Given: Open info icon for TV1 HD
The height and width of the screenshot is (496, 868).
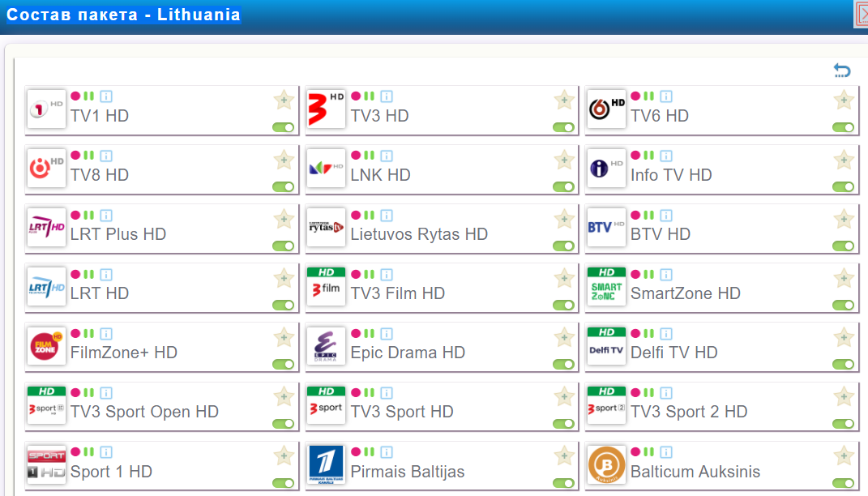Looking at the screenshot, I should click(106, 96).
